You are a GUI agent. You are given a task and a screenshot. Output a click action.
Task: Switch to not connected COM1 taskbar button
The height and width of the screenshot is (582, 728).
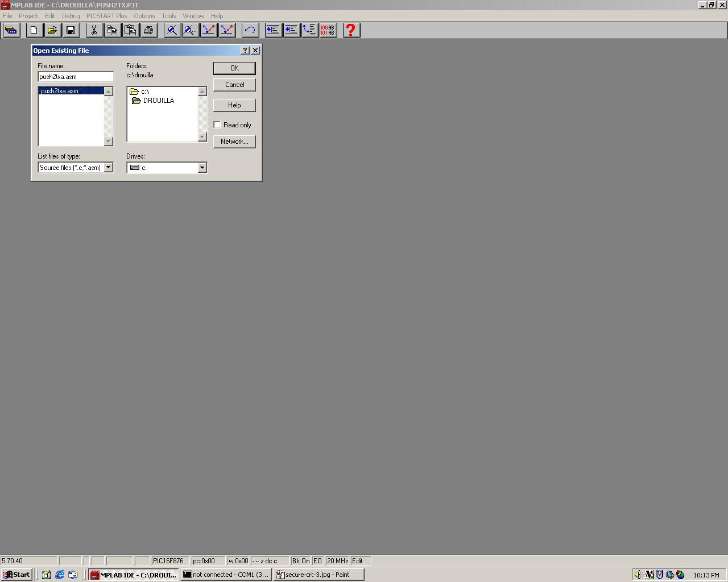pos(226,575)
